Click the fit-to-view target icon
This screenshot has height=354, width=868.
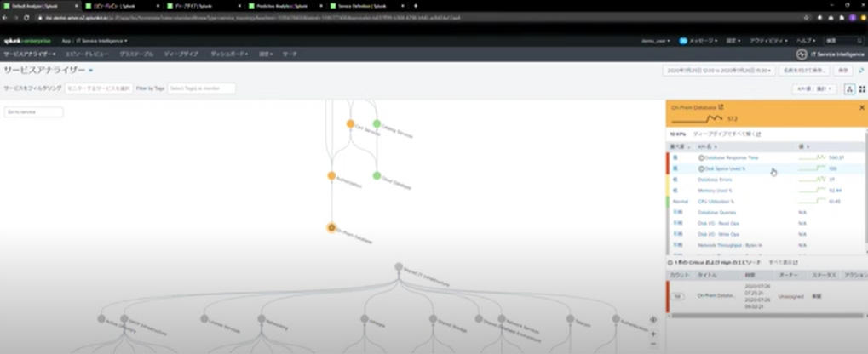coord(653,320)
